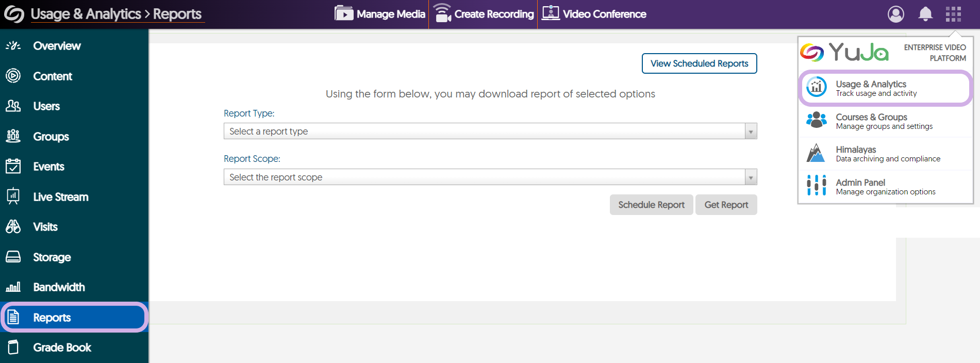Click the YuJa logo at top left

click(x=14, y=14)
